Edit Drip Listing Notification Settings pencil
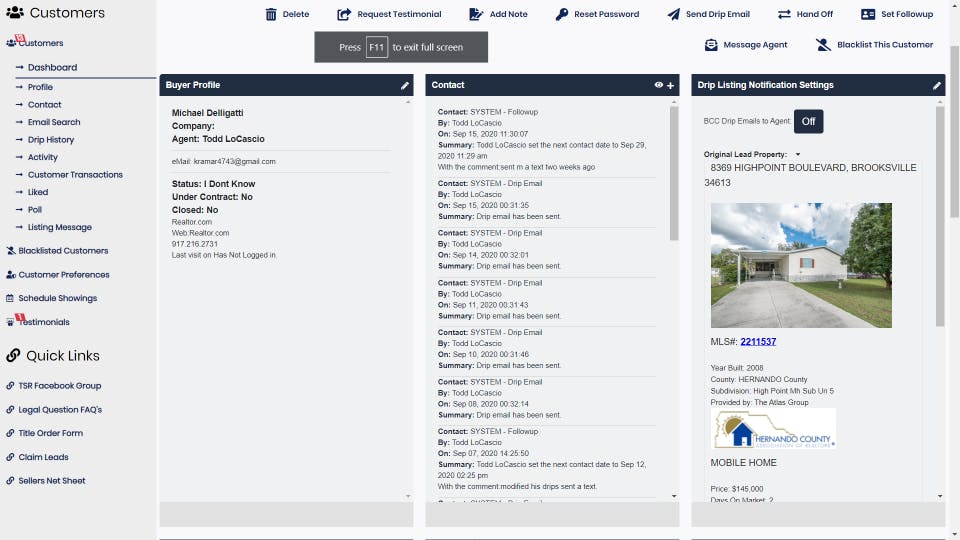 937,86
